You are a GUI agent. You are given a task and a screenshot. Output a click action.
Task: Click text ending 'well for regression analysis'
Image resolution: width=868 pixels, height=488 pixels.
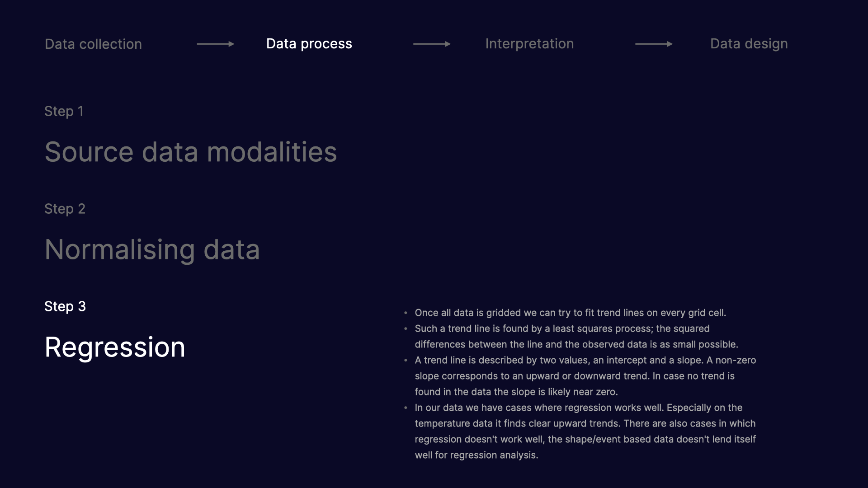coord(476,455)
